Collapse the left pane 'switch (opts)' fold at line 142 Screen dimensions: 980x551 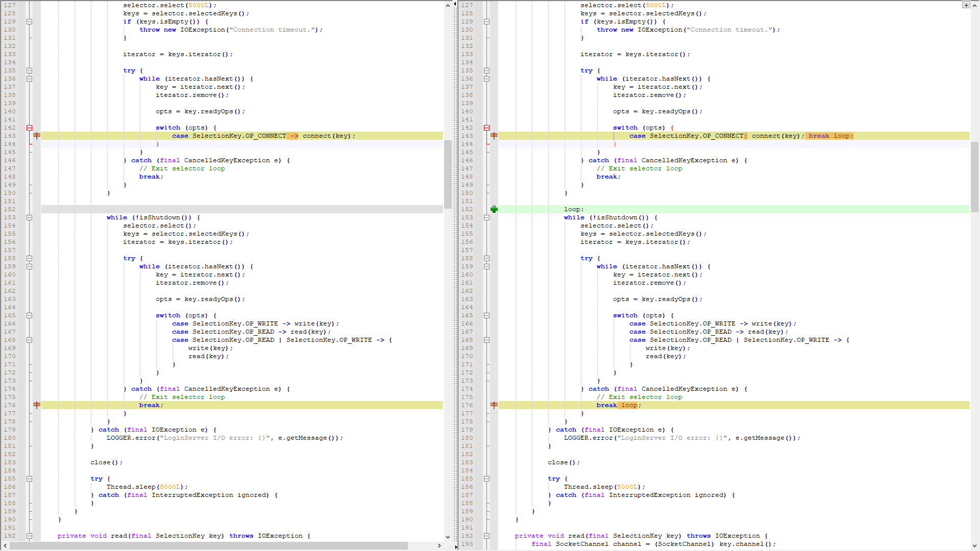click(x=30, y=128)
